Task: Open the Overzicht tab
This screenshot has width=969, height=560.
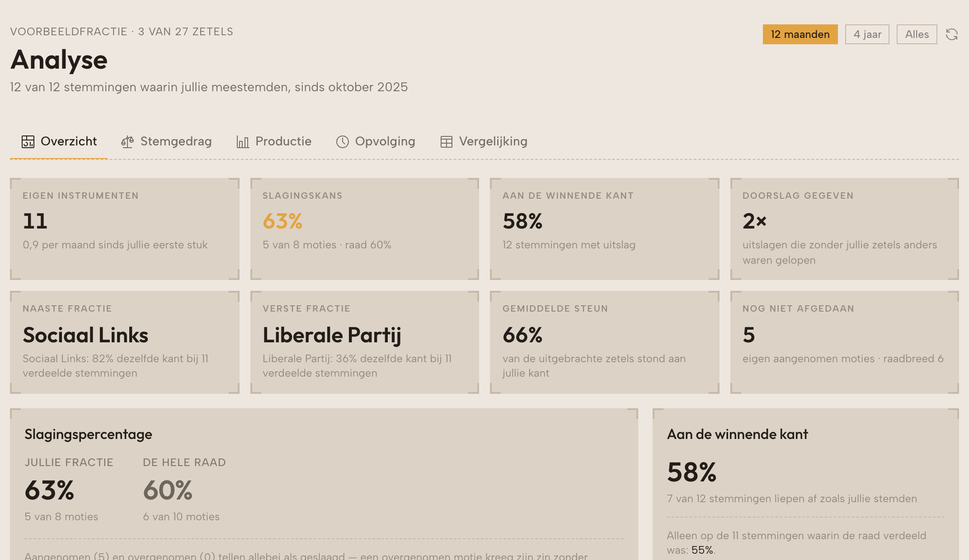Action: tap(59, 142)
